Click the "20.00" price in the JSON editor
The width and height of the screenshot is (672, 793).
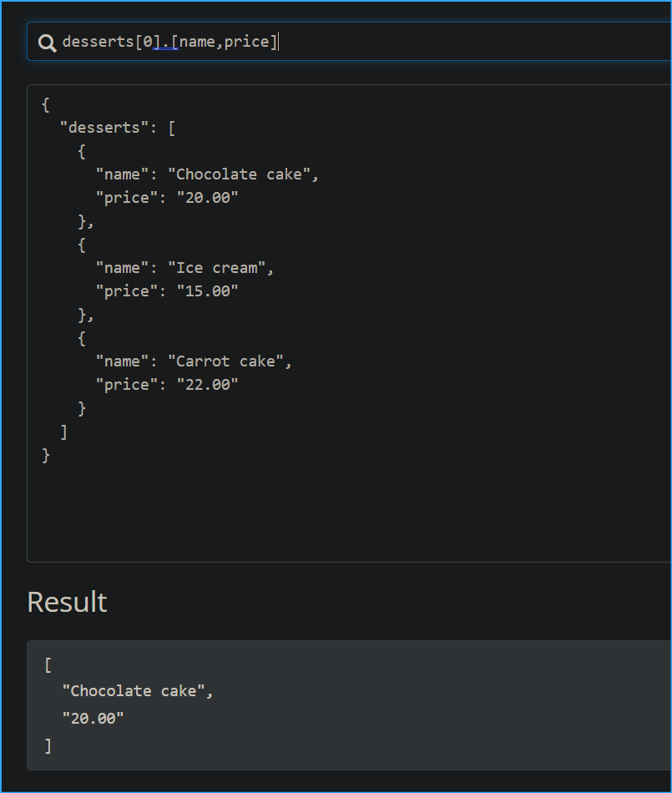[206, 198]
